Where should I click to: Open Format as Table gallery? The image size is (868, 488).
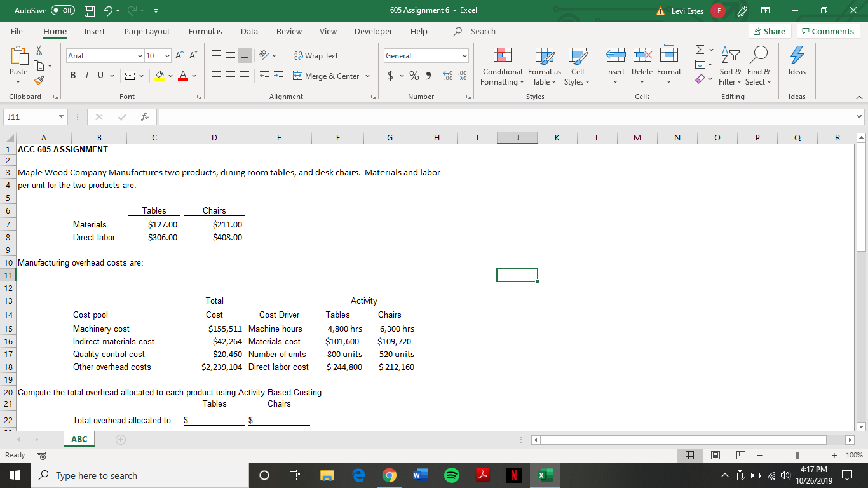click(x=544, y=67)
